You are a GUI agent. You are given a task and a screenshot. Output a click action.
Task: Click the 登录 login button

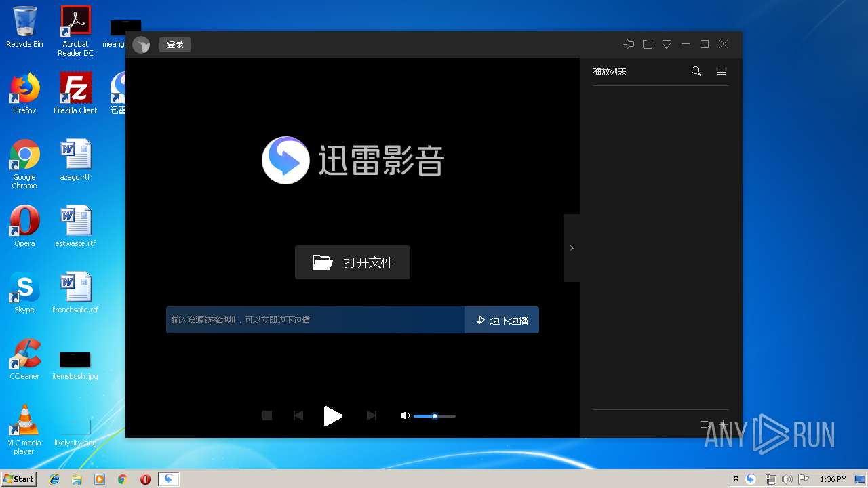tap(175, 45)
